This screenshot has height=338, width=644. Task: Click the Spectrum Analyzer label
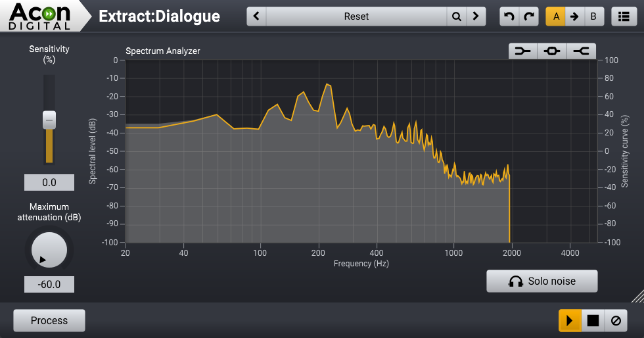[x=163, y=51]
